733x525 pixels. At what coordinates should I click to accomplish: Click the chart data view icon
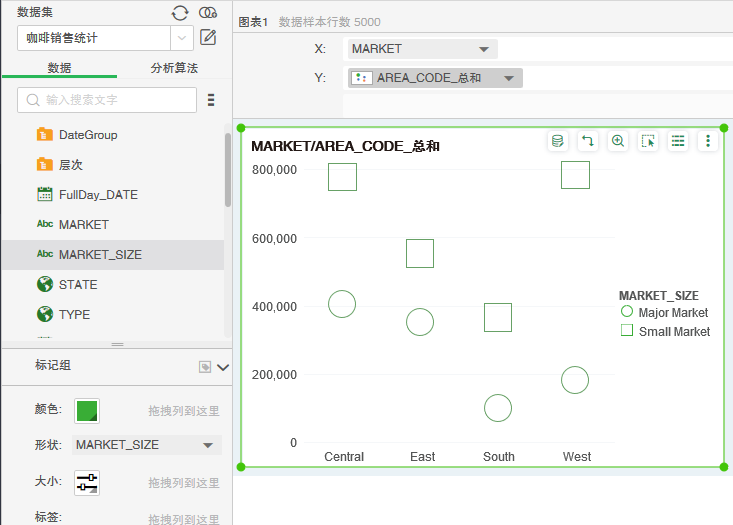[558, 141]
